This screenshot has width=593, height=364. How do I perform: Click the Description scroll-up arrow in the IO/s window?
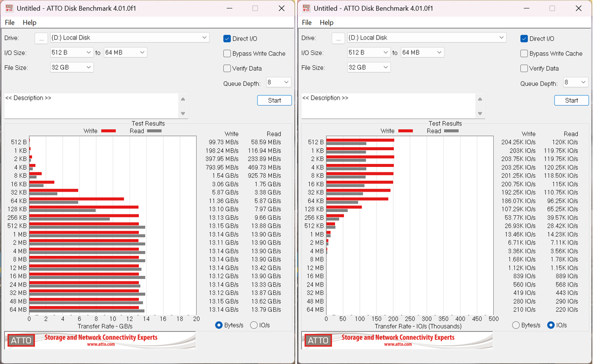(x=480, y=98)
